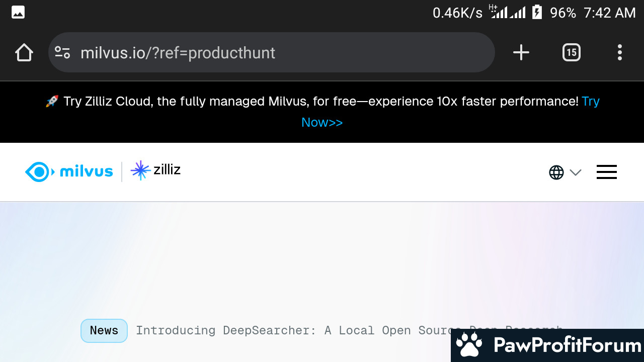Open the hamburger navigation menu
644x362 pixels.
606,172
